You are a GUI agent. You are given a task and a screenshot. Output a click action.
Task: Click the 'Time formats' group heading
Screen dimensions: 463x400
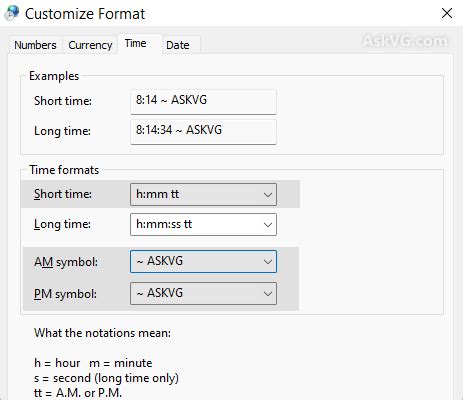[x=64, y=170]
